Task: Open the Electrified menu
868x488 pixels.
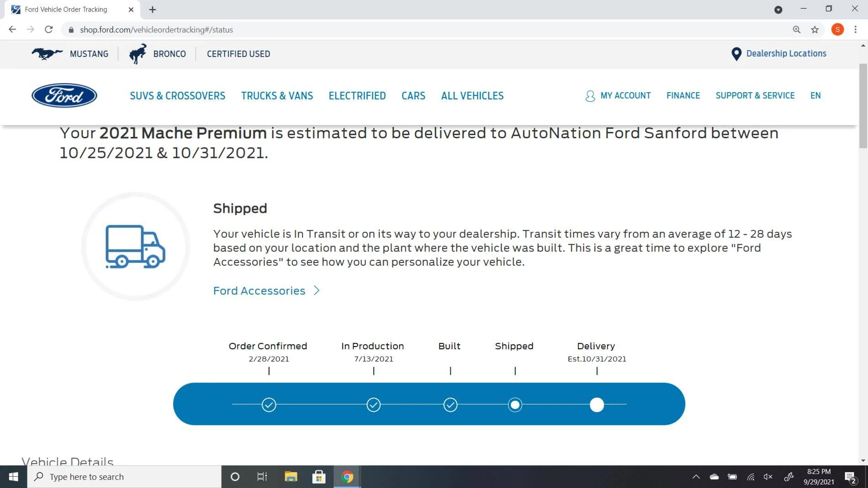Action: (357, 96)
